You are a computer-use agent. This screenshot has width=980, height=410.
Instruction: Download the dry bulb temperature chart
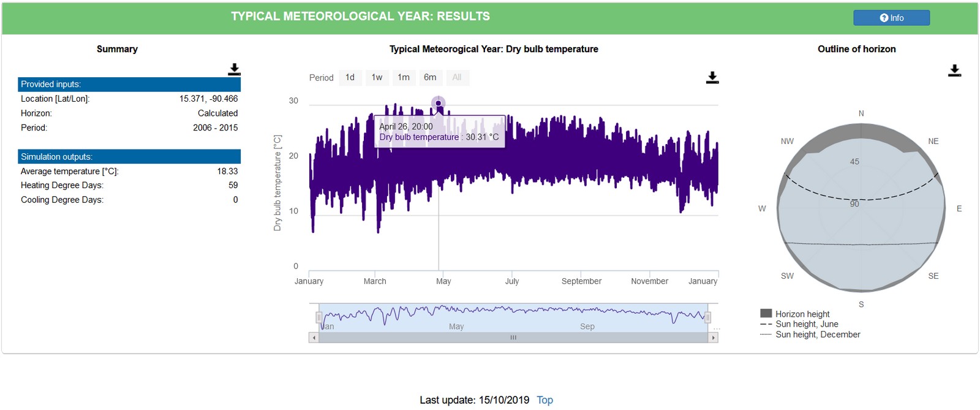click(712, 77)
